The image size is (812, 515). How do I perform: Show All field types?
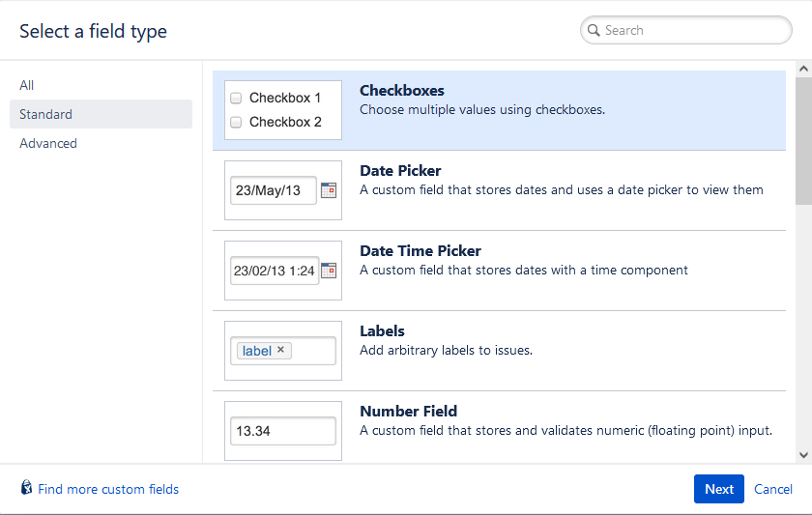click(27, 85)
